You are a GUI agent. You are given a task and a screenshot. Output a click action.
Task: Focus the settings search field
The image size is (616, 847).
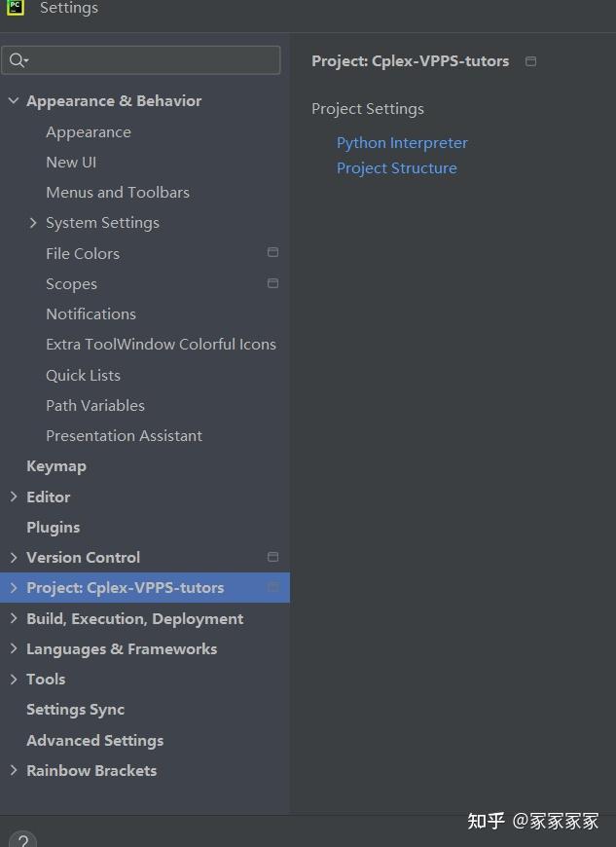tap(151, 60)
